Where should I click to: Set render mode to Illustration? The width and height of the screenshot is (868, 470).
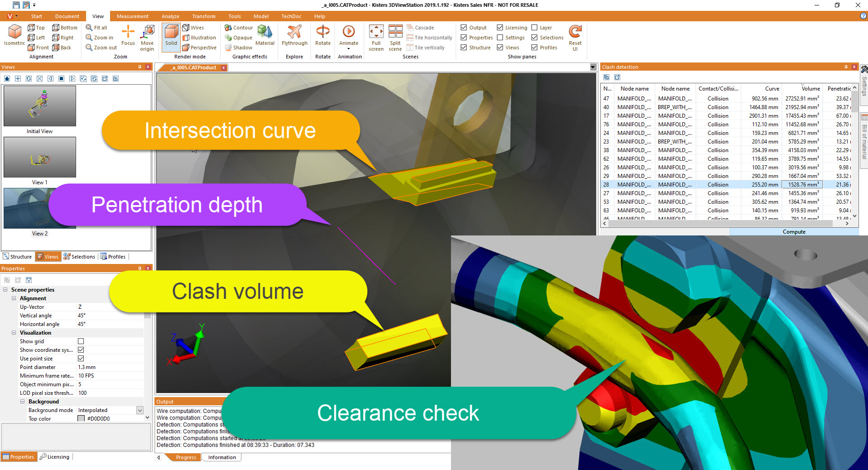199,38
